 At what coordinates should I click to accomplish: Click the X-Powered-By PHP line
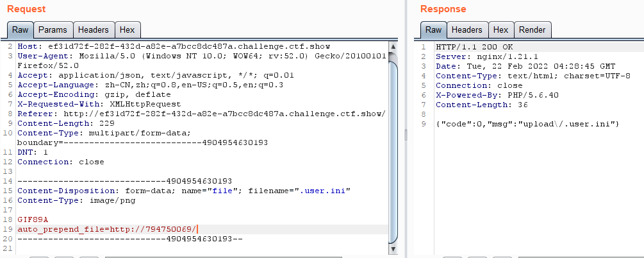coord(497,95)
